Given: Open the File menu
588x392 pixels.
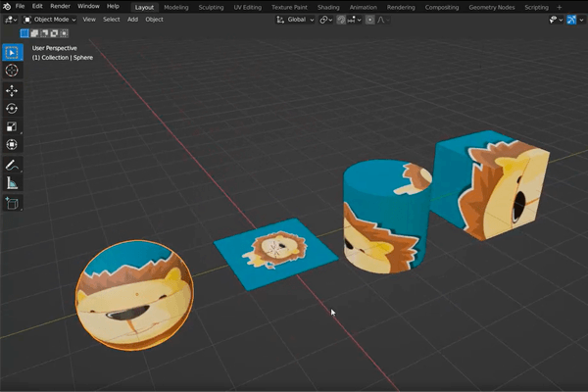Looking at the screenshot, I should tap(20, 7).
